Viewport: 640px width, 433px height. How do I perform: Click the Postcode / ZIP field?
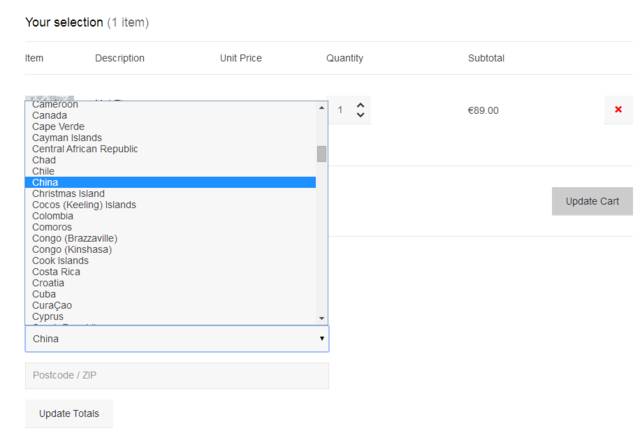176,375
